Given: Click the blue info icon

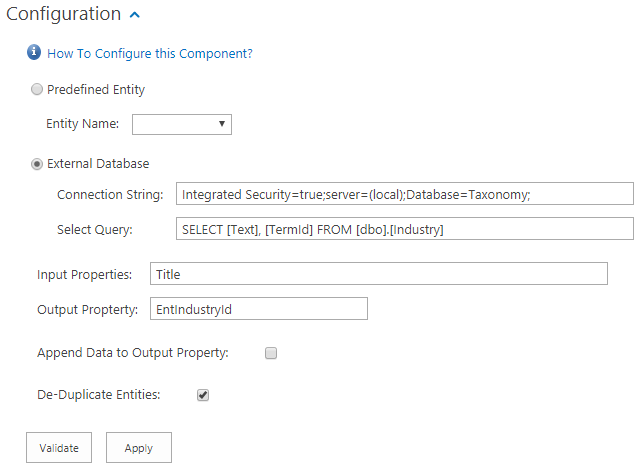Looking at the screenshot, I should point(34,53).
